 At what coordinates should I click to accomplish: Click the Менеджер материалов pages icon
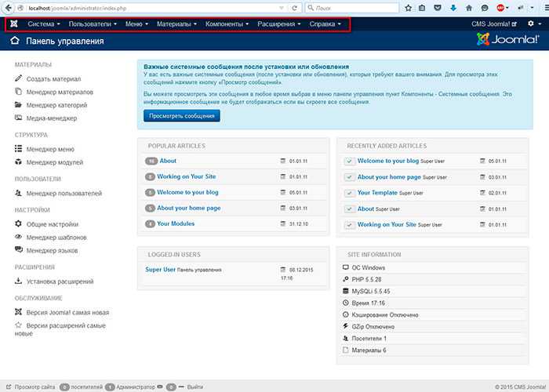pos(18,92)
